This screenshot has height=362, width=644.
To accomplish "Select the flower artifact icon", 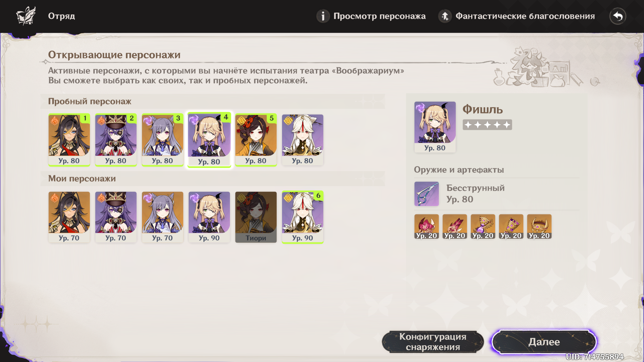I will [426, 227].
